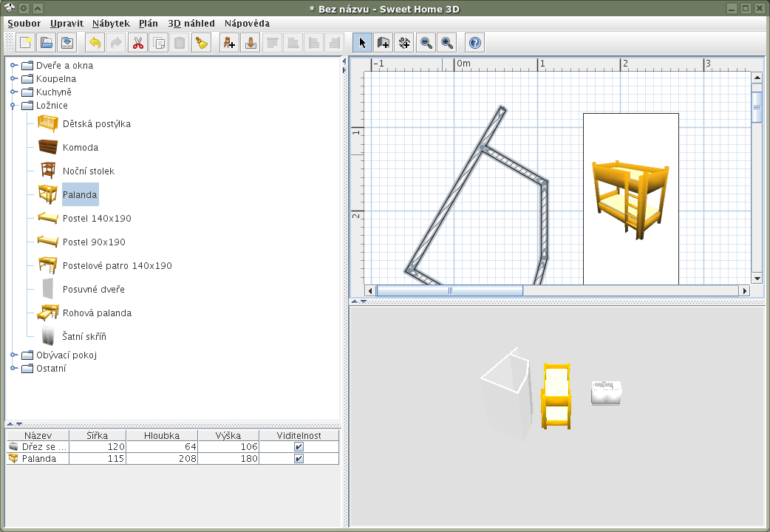
Task: Toggle visibility checkbox for Palanda row
Action: tap(299, 458)
